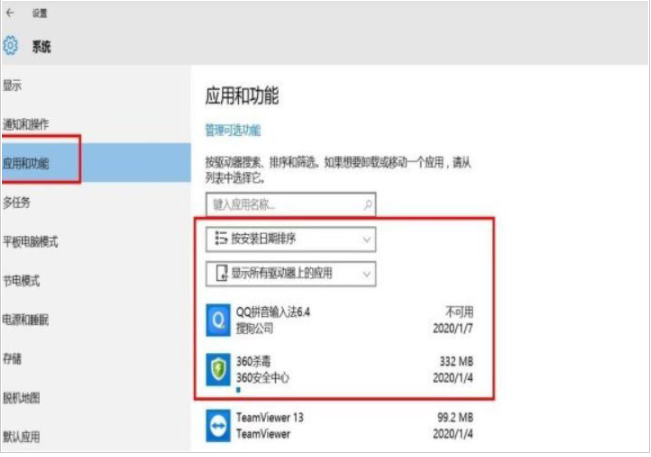Click the back arrow in title bar

click(x=10, y=14)
